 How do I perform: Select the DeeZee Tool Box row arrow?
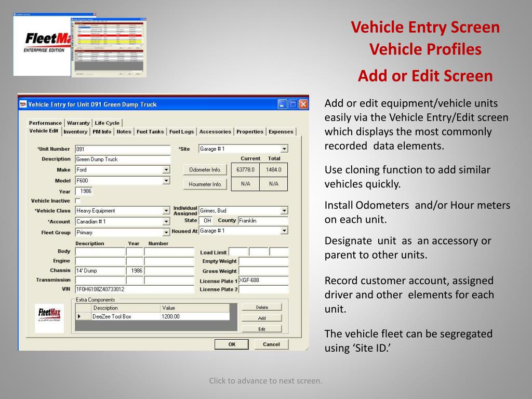click(79, 316)
